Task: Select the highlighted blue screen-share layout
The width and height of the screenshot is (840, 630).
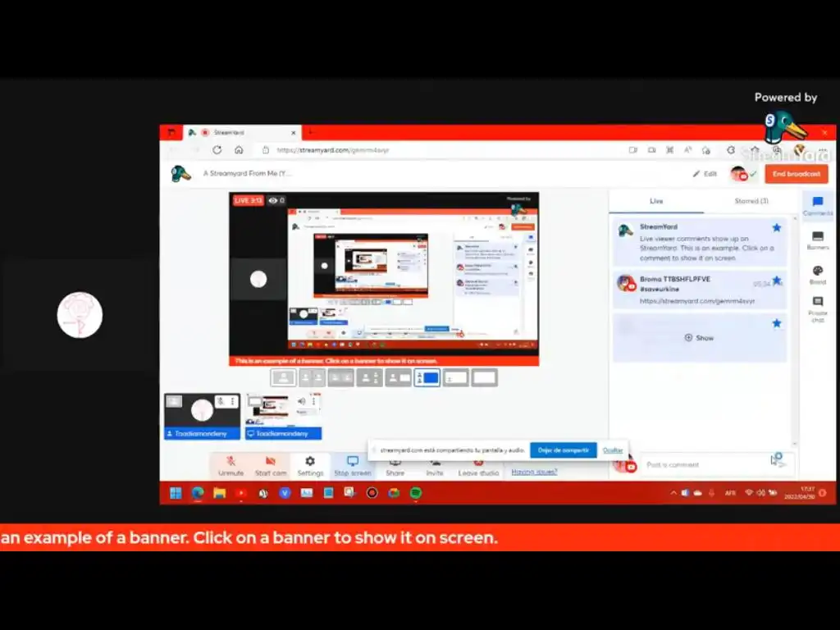Action: point(427,377)
